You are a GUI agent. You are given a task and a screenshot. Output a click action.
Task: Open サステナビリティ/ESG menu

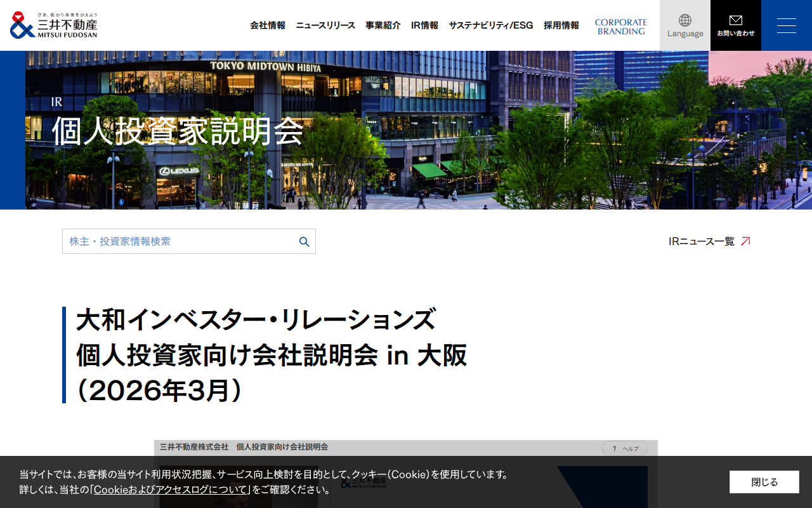[491, 25]
